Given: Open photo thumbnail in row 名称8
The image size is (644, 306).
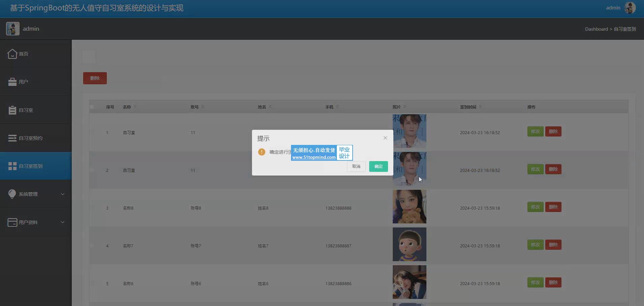Looking at the screenshot, I should [x=410, y=207].
